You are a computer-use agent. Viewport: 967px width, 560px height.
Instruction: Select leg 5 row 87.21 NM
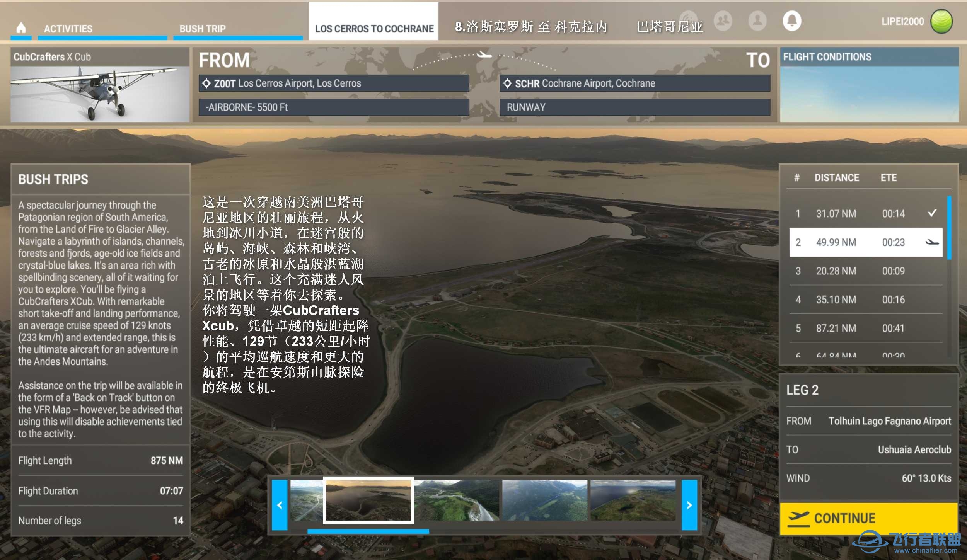pyautogui.click(x=866, y=328)
